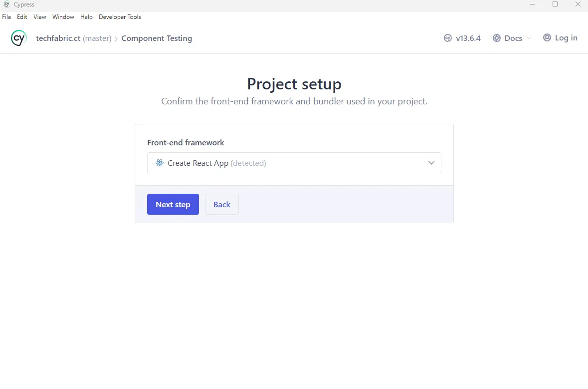Click the Back button
The width and height of the screenshot is (588, 389).
pyautogui.click(x=221, y=204)
